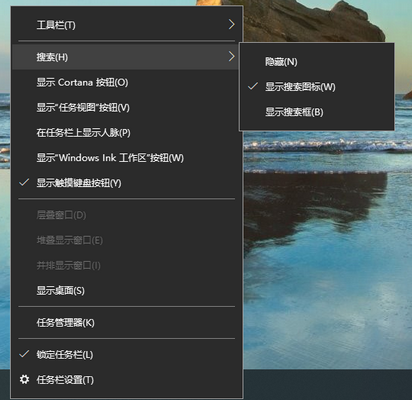Select 显示搜索框(B) option
The width and height of the screenshot is (412, 400).
[x=317, y=112]
